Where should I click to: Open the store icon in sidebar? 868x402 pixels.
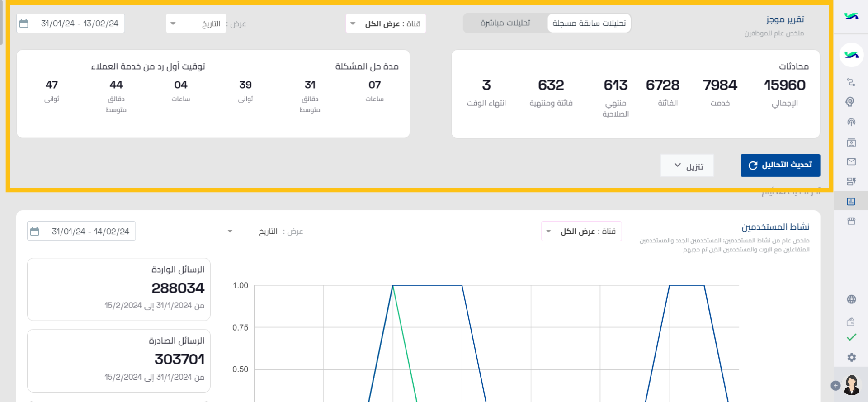851,221
